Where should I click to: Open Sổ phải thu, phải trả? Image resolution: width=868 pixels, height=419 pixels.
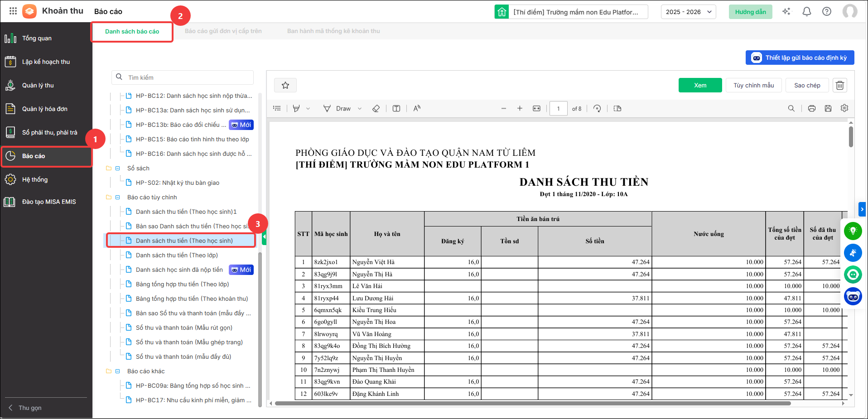point(46,132)
